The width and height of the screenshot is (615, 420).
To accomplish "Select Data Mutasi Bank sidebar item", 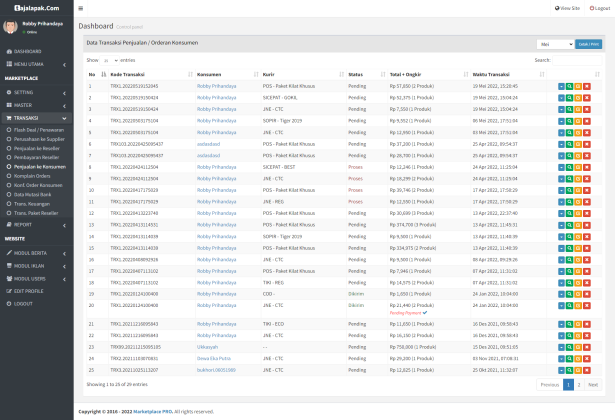I will (x=32, y=193).
